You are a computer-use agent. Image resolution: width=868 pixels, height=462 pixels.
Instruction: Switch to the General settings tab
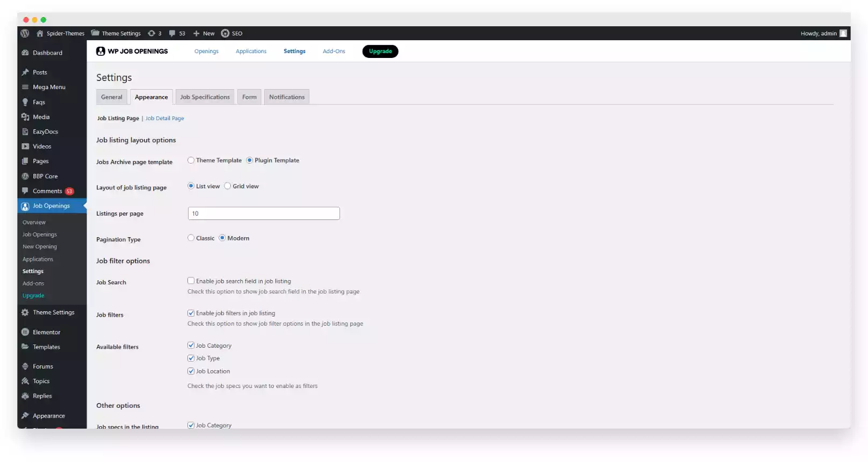112,97
